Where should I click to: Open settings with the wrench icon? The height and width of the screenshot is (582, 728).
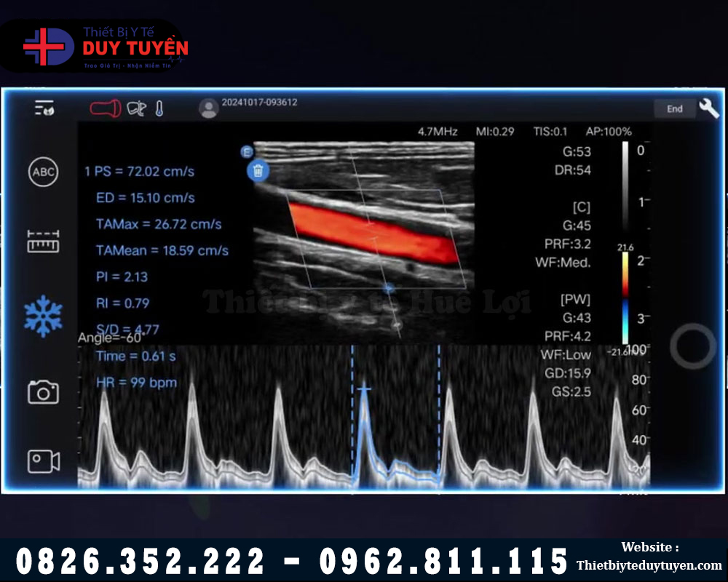[x=708, y=108]
